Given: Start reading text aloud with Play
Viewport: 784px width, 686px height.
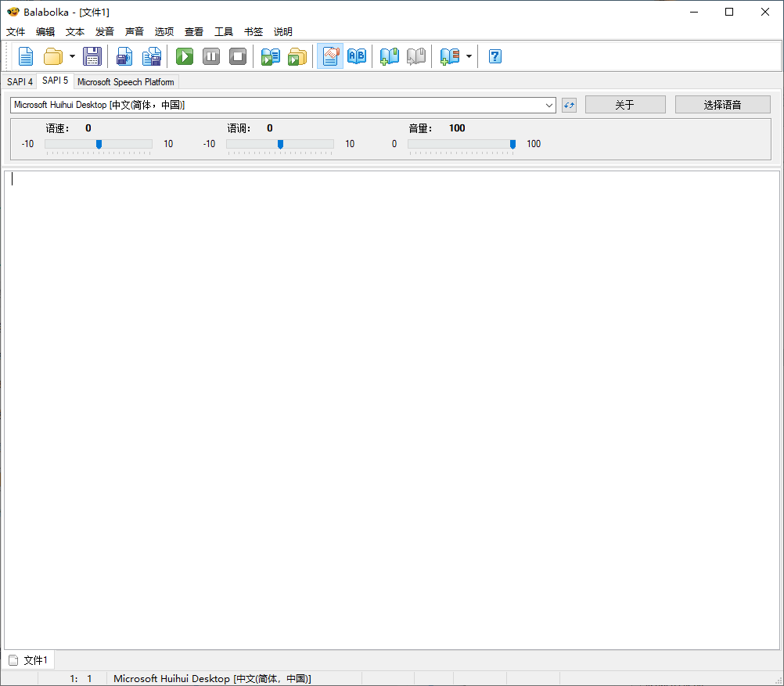Looking at the screenshot, I should tap(184, 56).
